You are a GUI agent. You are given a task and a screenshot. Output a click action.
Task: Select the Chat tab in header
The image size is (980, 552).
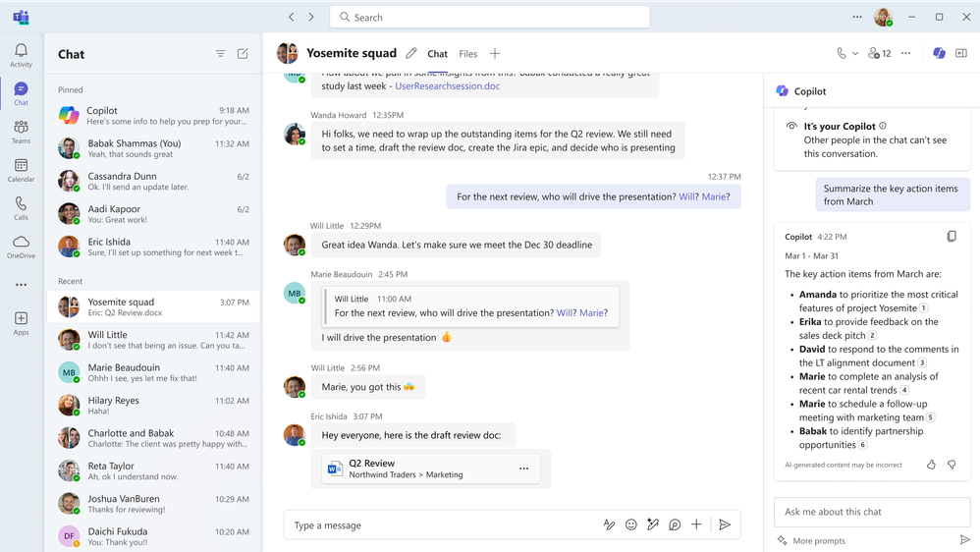pos(437,54)
